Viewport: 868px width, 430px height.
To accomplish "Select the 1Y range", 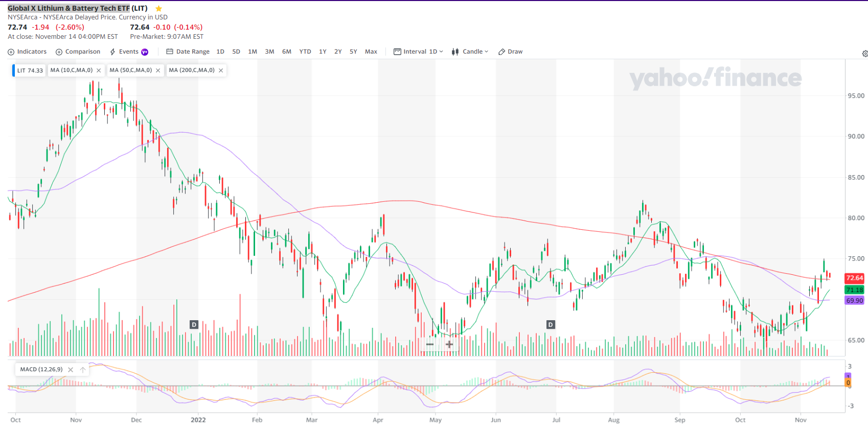I will [323, 52].
